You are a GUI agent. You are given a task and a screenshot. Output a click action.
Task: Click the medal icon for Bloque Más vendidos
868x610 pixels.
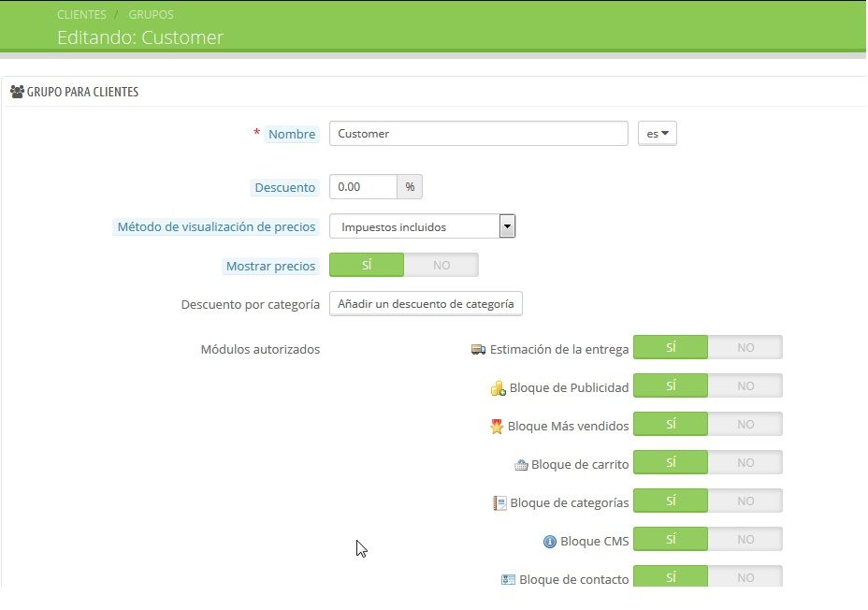(x=497, y=427)
